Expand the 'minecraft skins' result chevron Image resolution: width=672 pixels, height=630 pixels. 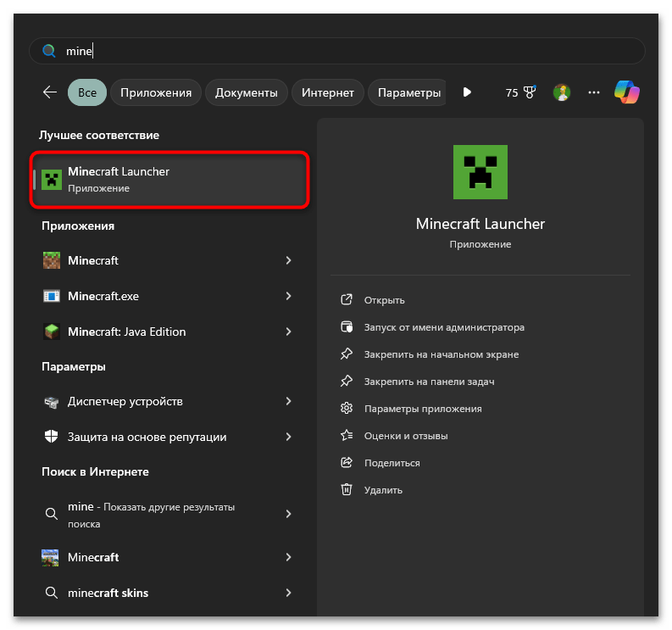(288, 593)
